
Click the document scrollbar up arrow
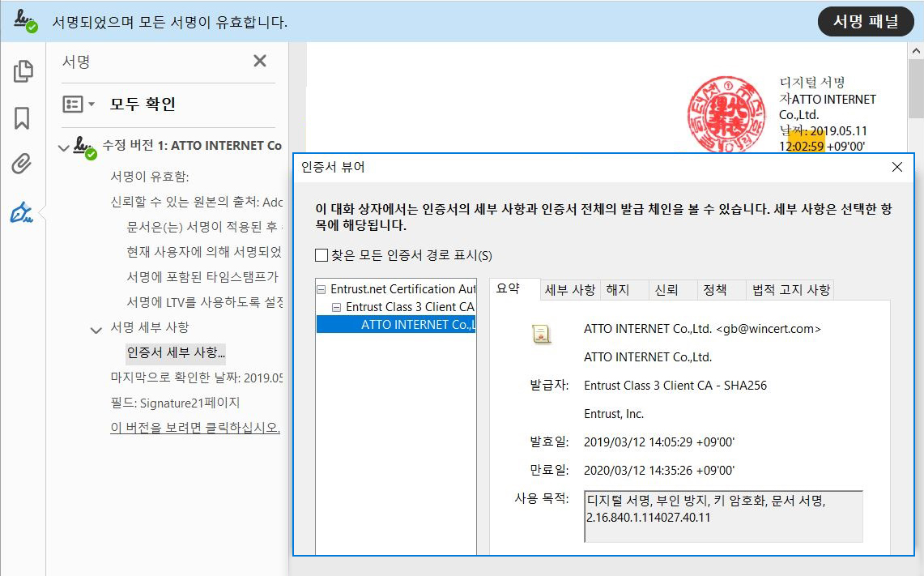[x=916, y=51]
